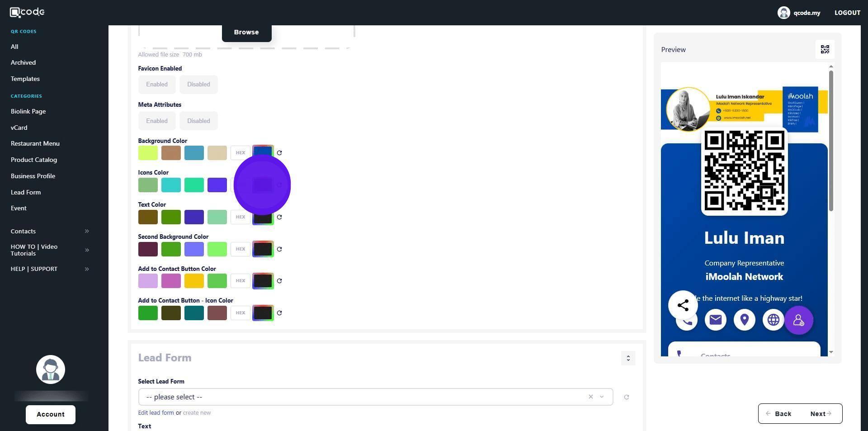Screen dimensions: 868x431
Task: Disable the Favicon option
Action: pos(198,85)
